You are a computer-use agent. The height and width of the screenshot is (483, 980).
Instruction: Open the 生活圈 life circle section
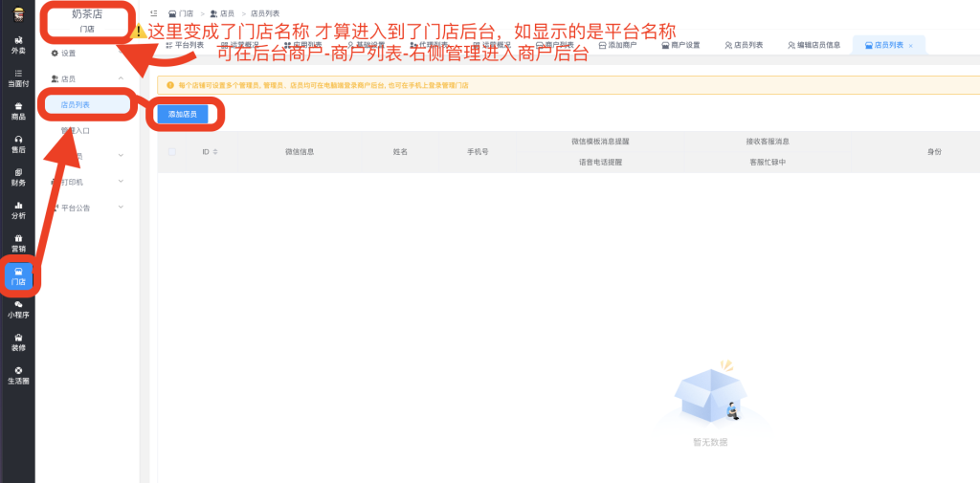(17, 375)
